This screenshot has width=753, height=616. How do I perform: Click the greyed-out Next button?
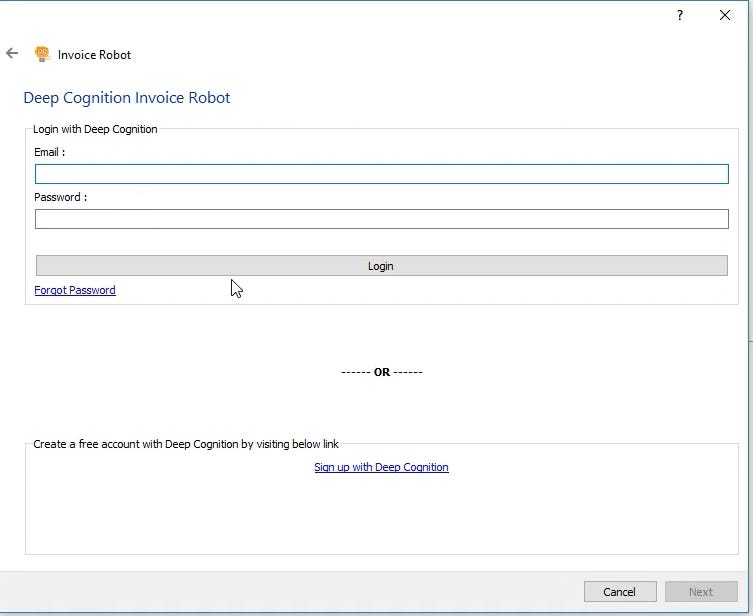701,592
